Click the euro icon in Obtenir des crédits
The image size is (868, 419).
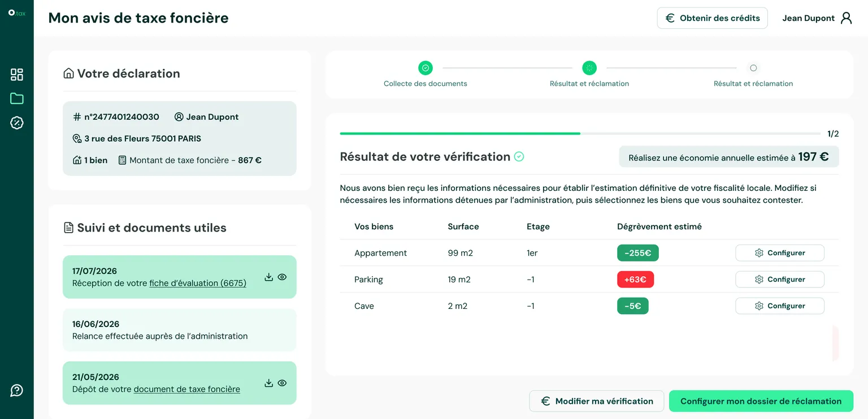(670, 18)
